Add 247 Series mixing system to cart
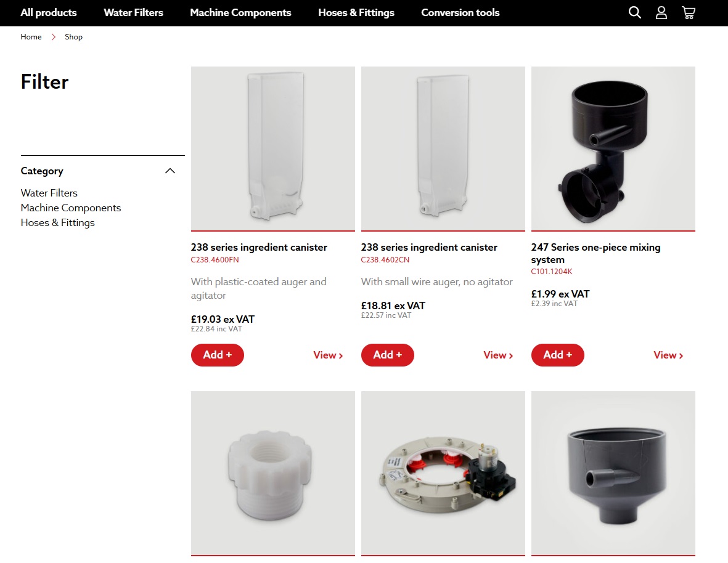Image resolution: width=728 pixels, height=563 pixels. tap(558, 355)
